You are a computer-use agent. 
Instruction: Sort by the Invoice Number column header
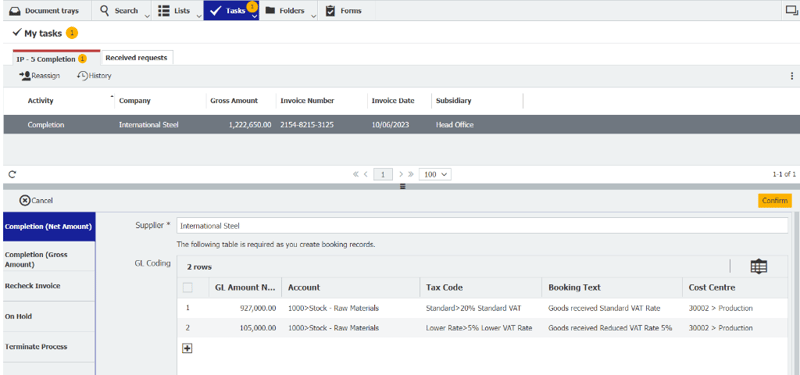(307, 101)
